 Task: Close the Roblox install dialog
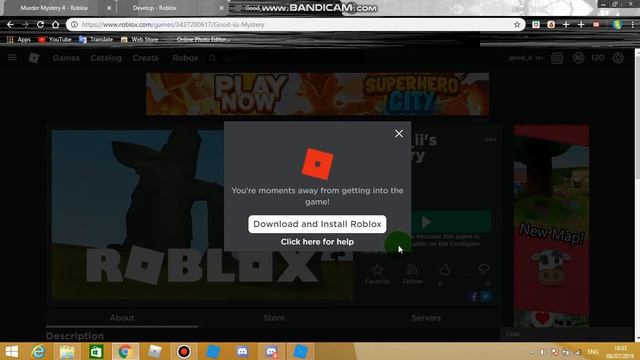click(x=399, y=133)
